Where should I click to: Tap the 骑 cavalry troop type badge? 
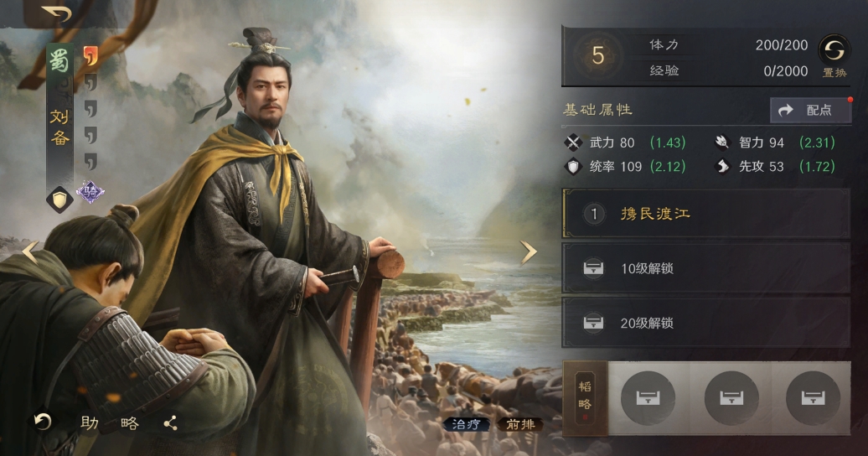tap(90, 192)
